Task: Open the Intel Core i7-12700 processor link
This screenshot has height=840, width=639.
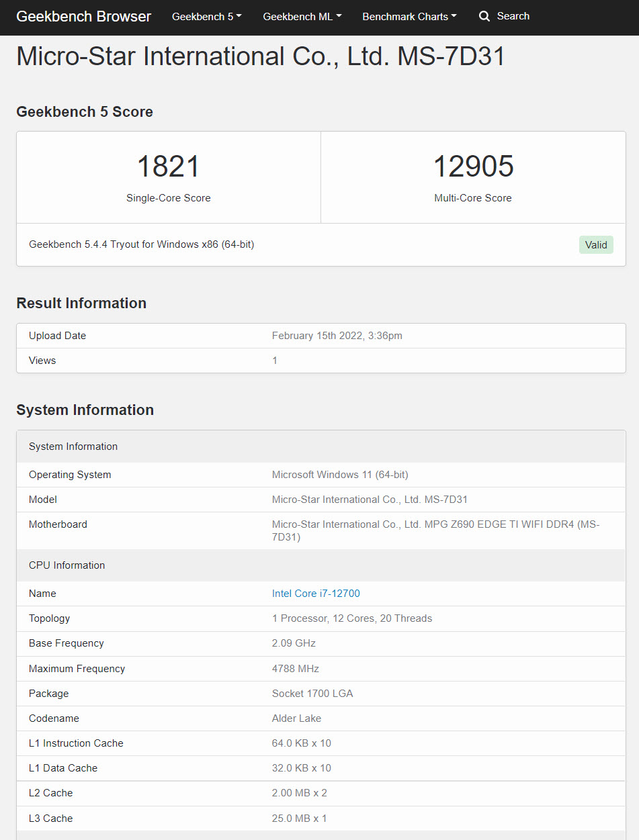Action: tap(316, 594)
